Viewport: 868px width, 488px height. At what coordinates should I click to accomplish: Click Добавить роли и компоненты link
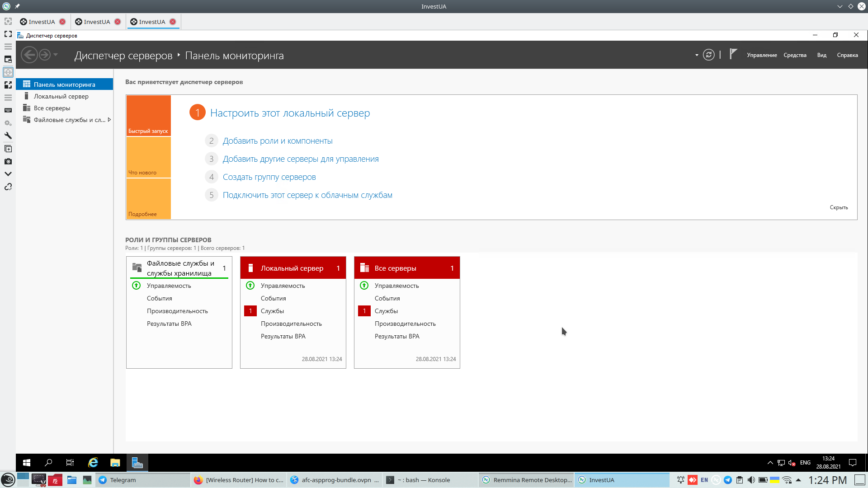(277, 141)
